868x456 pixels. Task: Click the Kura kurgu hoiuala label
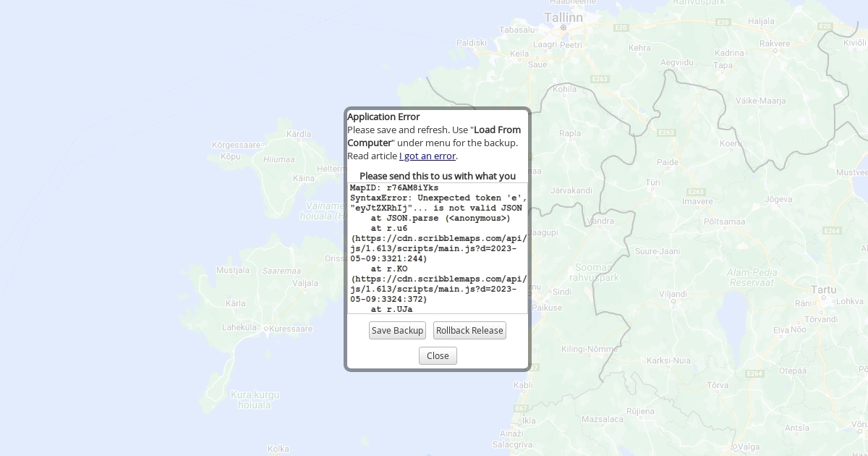pyautogui.click(x=255, y=400)
